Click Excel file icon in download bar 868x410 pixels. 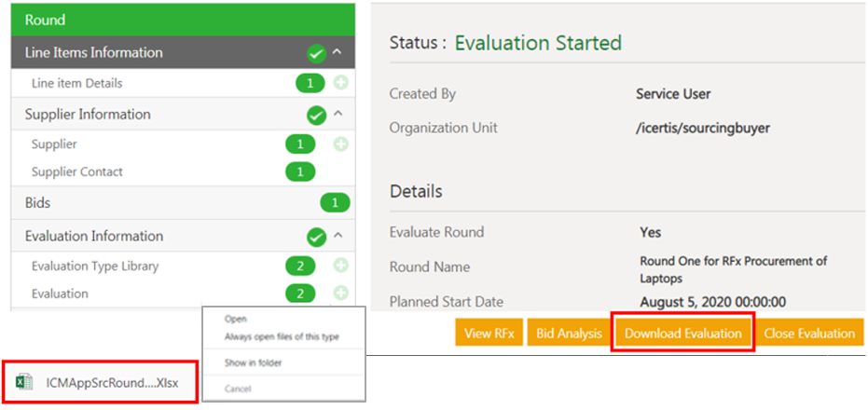[x=26, y=382]
